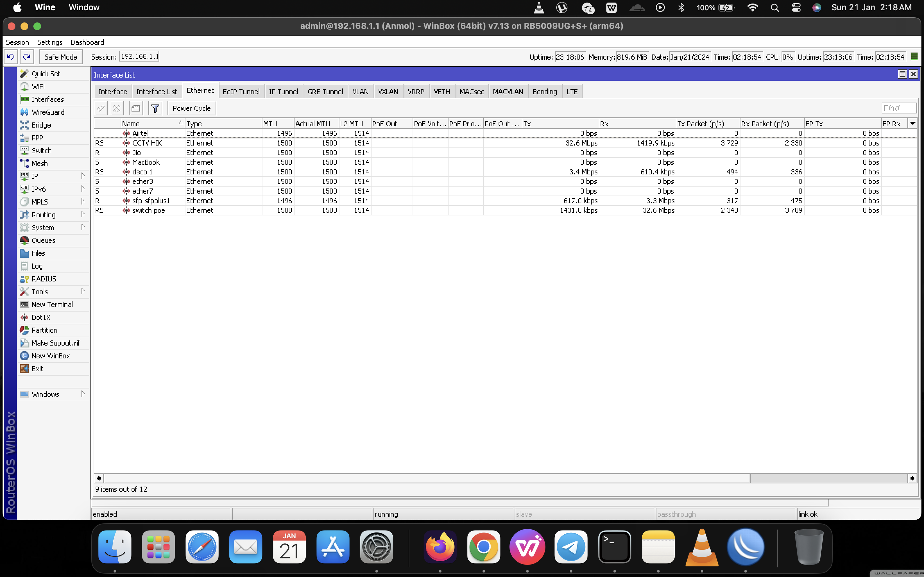Viewport: 924px width, 577px height.
Task: Open the columns dropdown arrow in table header
Action: pyautogui.click(x=912, y=123)
